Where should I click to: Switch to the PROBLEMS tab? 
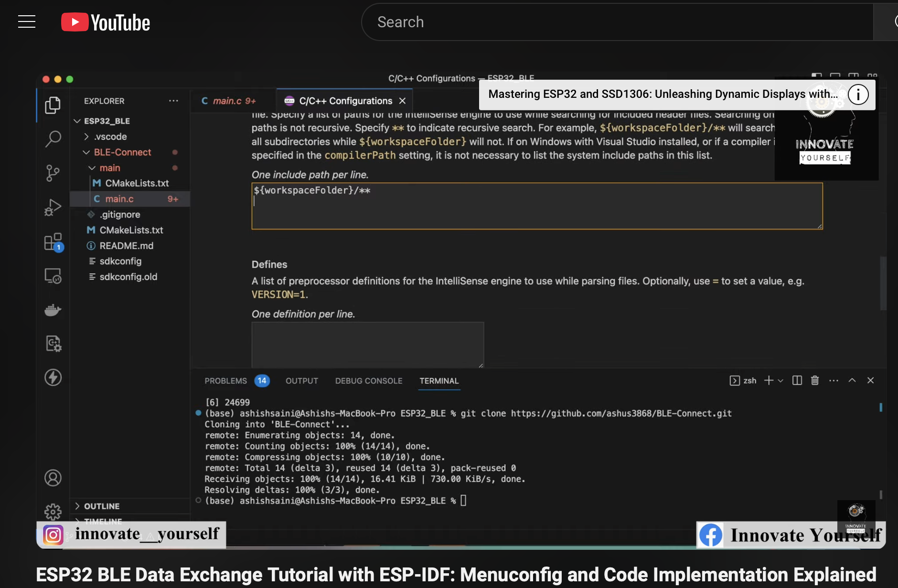tap(225, 381)
